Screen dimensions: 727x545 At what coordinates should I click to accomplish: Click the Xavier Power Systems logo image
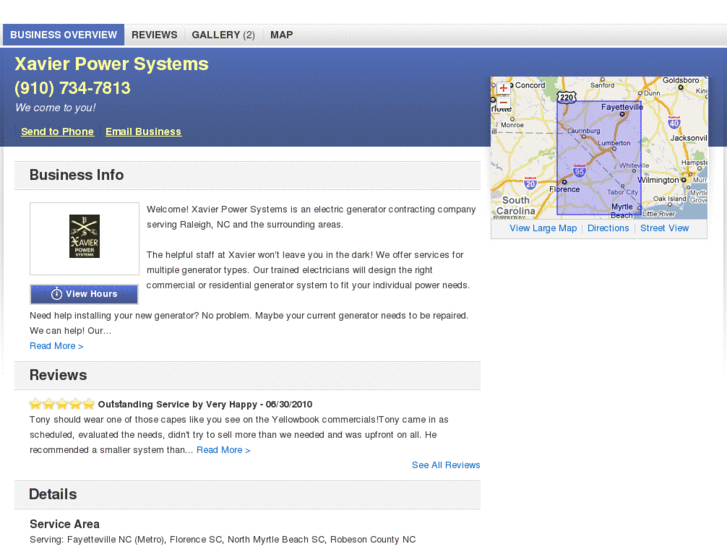click(x=84, y=236)
